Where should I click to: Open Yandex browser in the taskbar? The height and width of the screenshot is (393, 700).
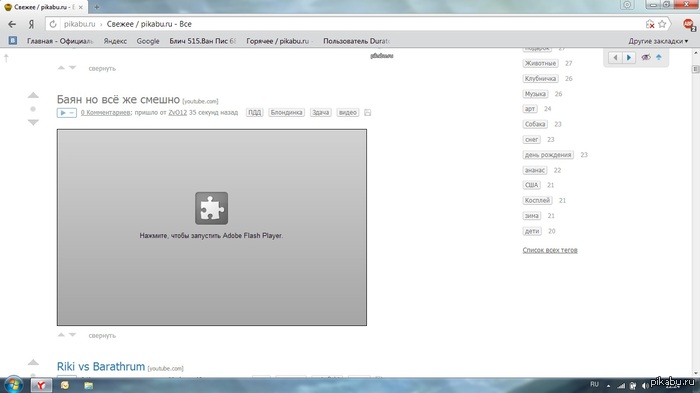41,385
